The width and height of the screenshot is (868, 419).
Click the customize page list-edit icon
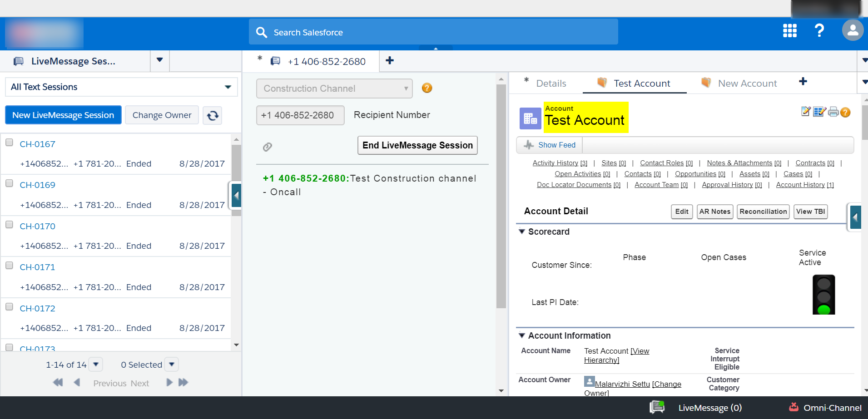pyautogui.click(x=819, y=111)
